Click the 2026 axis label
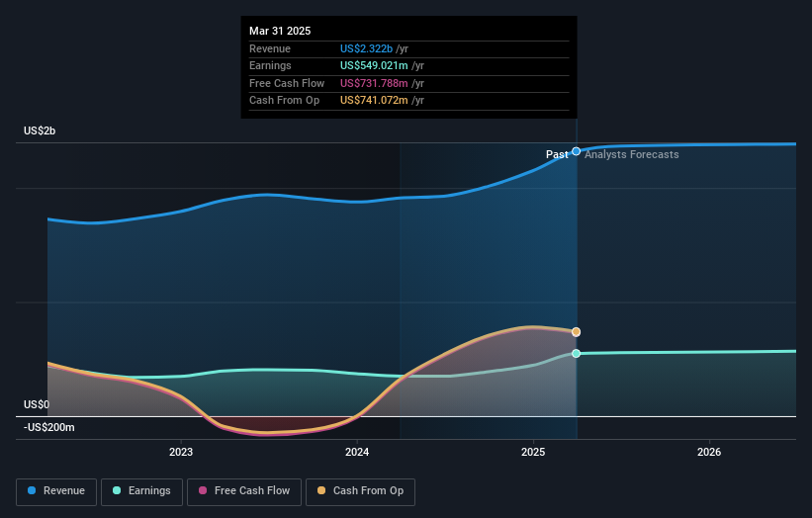Screen dimensions: 812x518 click(x=709, y=453)
